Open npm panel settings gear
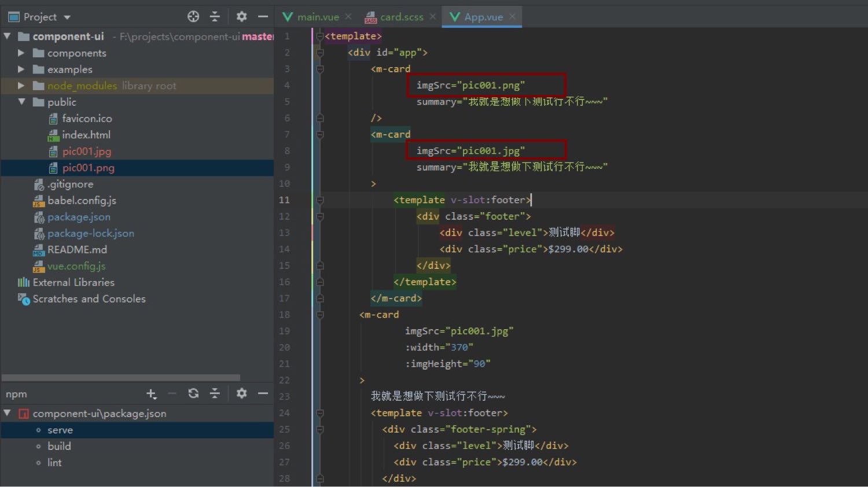Screen dimensions: 868x487 [x=242, y=394]
